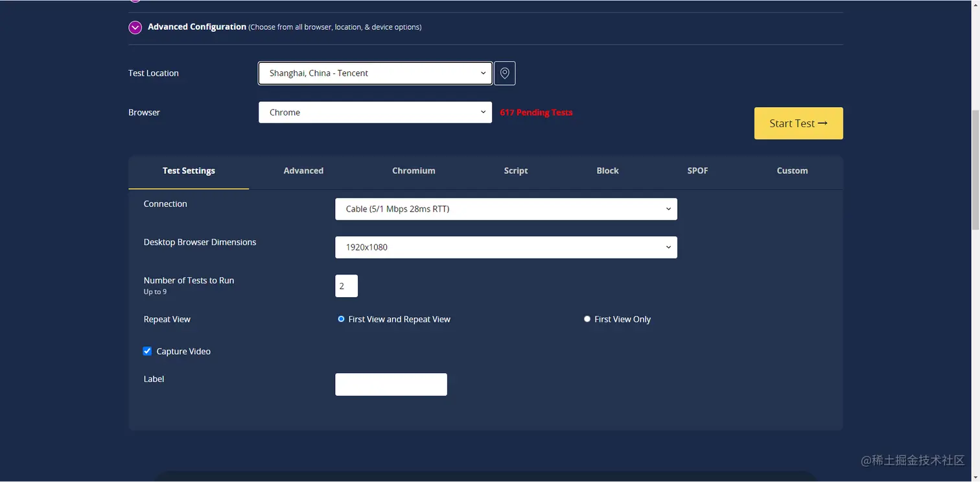Click the Label text field
This screenshot has height=482, width=980.
(391, 384)
